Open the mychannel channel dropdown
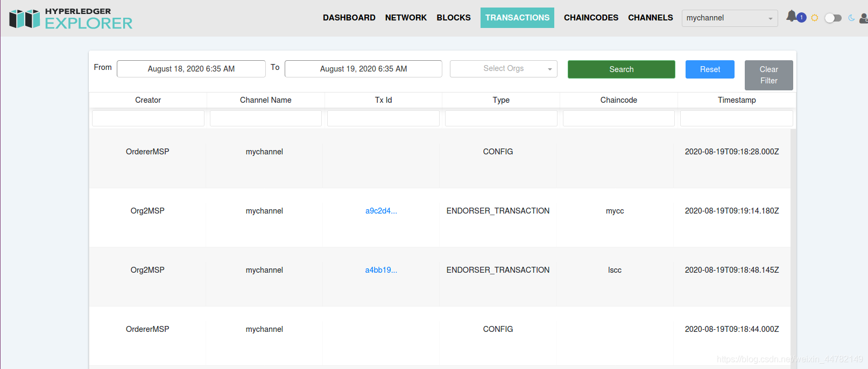The width and height of the screenshot is (868, 369). 730,18
